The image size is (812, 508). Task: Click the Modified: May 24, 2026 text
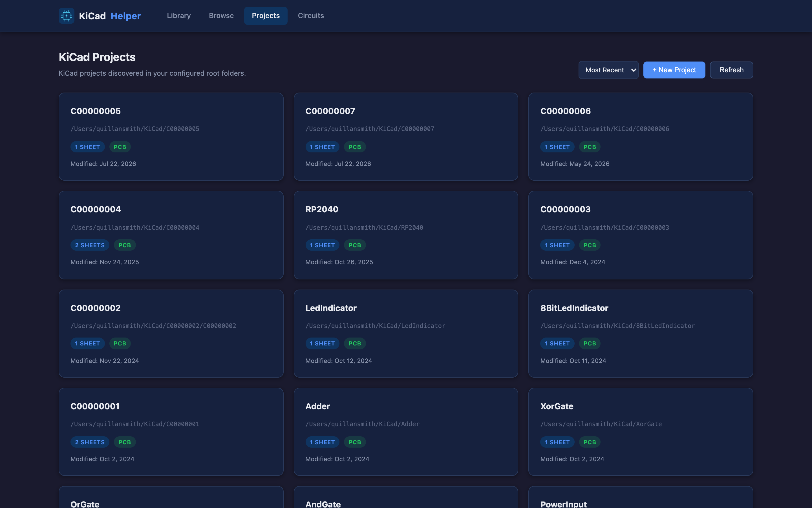pos(575,164)
